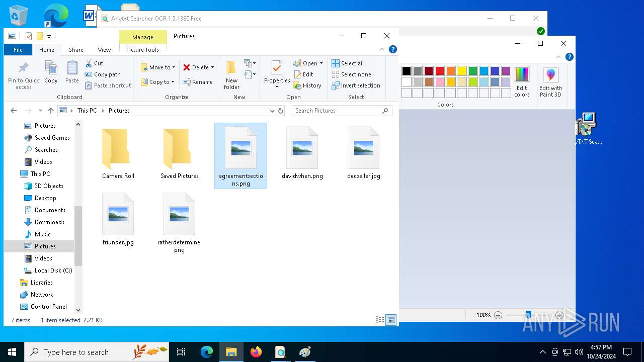Expand Delete dropdown arrow
644x362 pixels.
212,67
